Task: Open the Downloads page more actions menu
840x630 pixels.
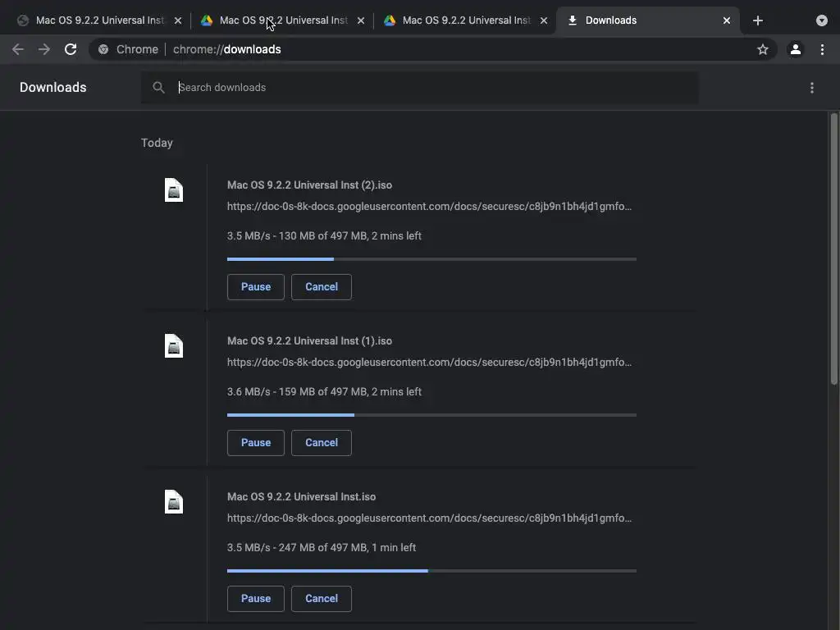Action: (x=812, y=88)
